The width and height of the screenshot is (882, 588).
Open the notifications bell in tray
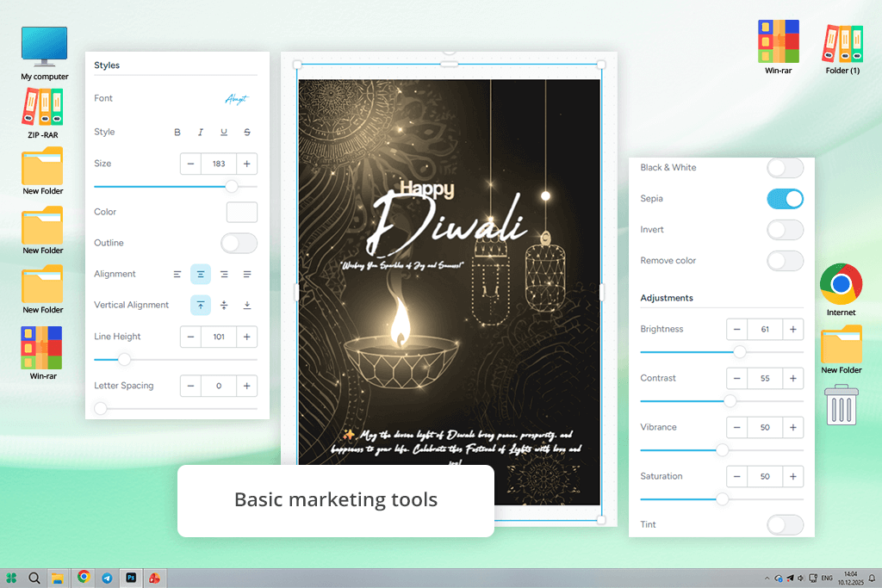pos(872,578)
